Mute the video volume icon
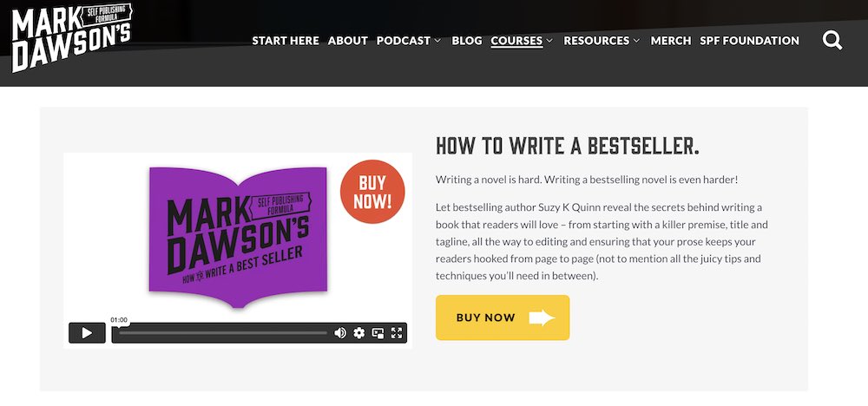Viewport: 868px width, 406px height. tap(340, 333)
